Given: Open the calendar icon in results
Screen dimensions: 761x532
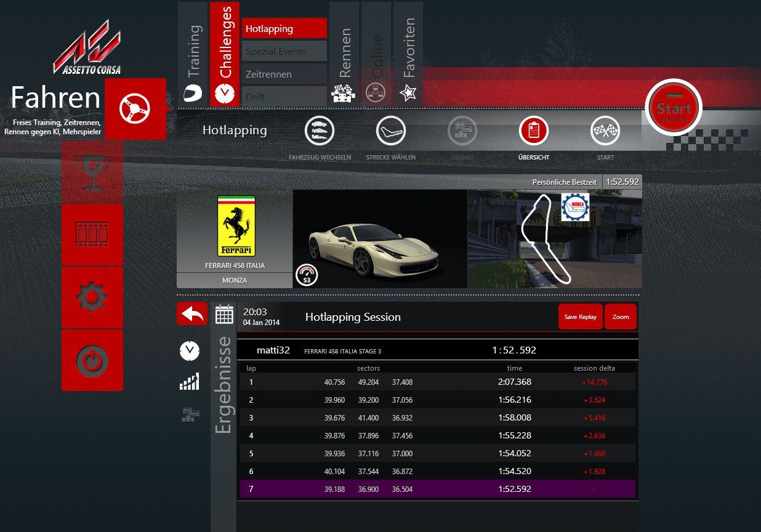Looking at the screenshot, I should (224, 314).
